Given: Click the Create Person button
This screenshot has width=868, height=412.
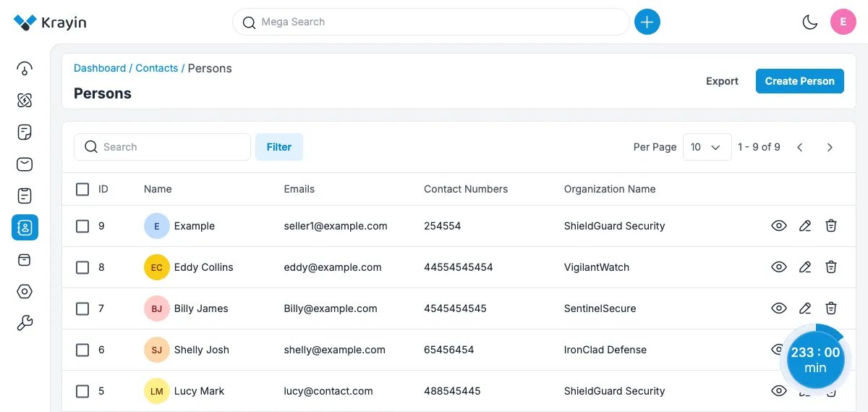Looking at the screenshot, I should tap(799, 81).
